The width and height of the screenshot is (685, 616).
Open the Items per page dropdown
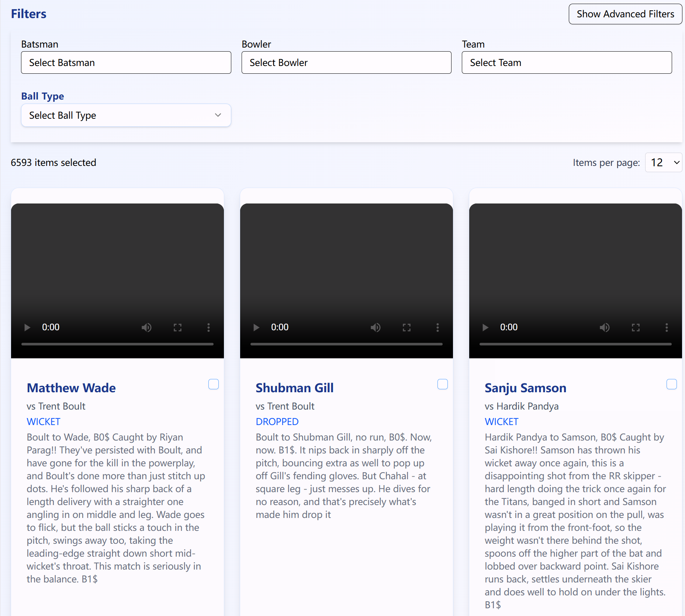664,163
